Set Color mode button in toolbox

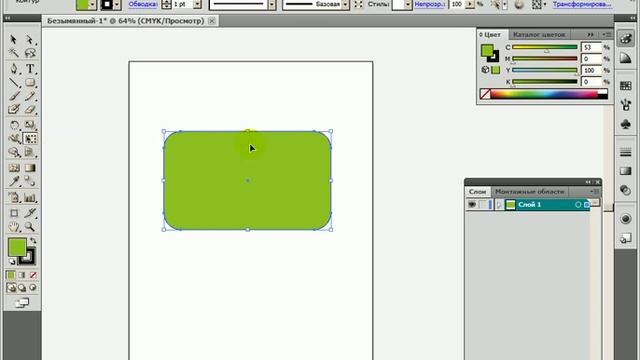[11, 275]
